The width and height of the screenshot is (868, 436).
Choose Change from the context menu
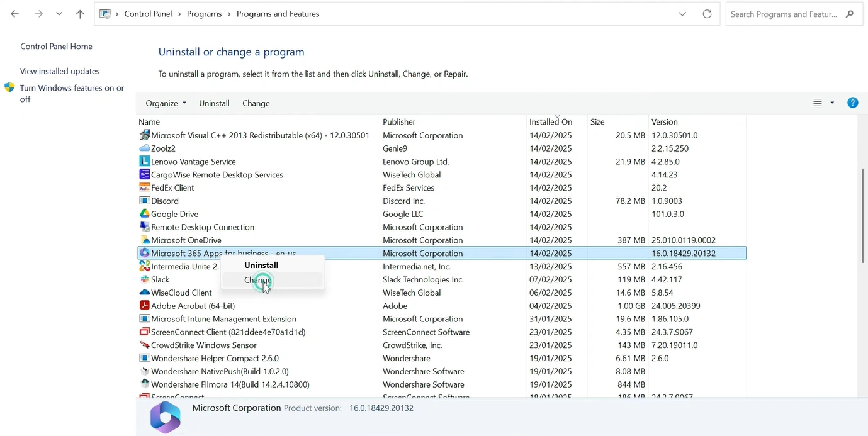point(258,280)
